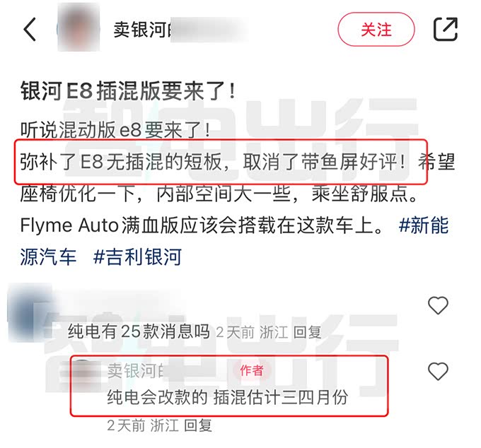Tap the comment text 纯电有25款消息吗

click(139, 331)
